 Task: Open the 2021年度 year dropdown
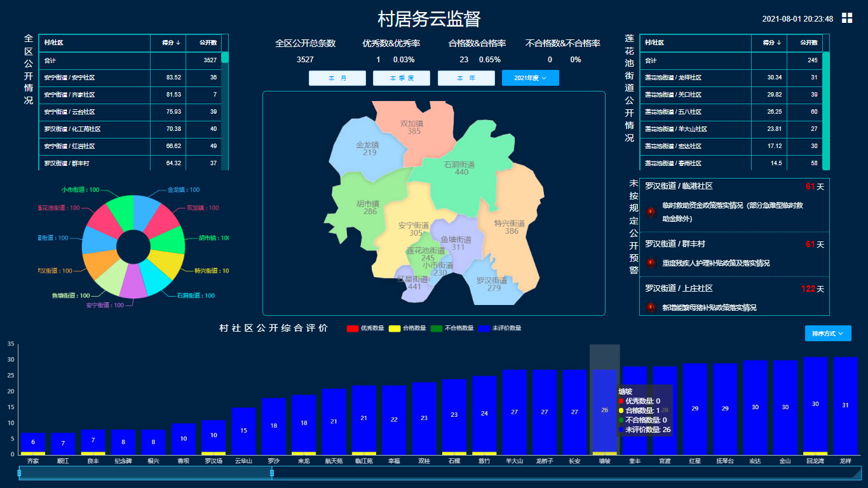click(x=530, y=78)
